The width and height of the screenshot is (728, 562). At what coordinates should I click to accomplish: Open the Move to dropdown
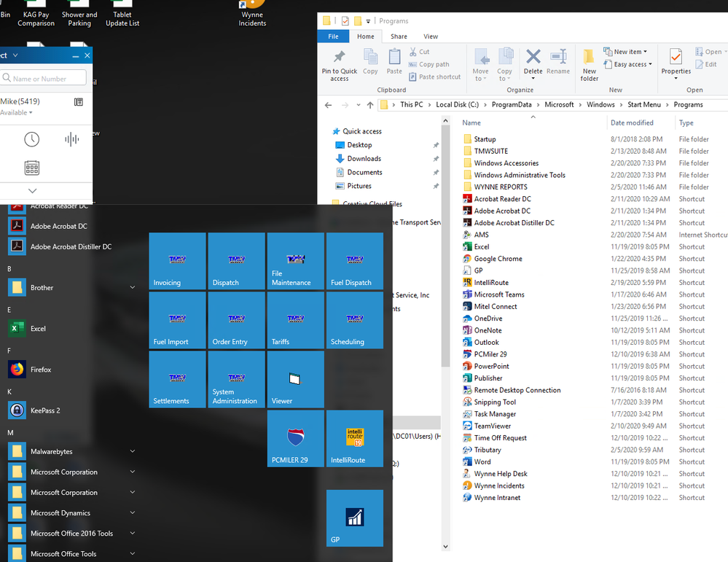click(x=480, y=65)
